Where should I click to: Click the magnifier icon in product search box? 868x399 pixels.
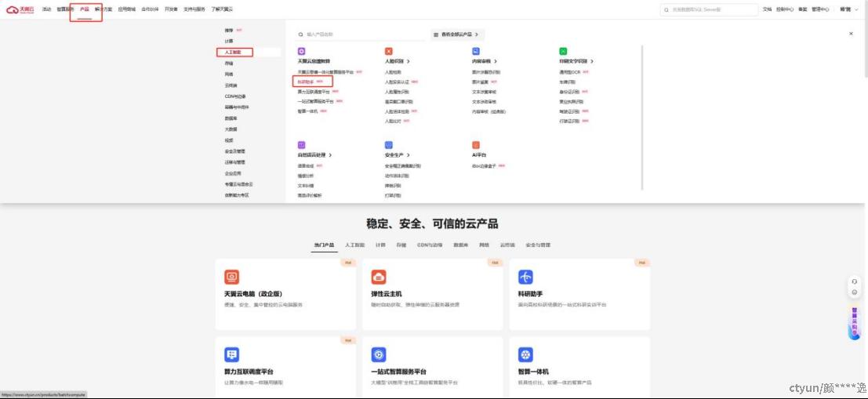click(x=301, y=34)
